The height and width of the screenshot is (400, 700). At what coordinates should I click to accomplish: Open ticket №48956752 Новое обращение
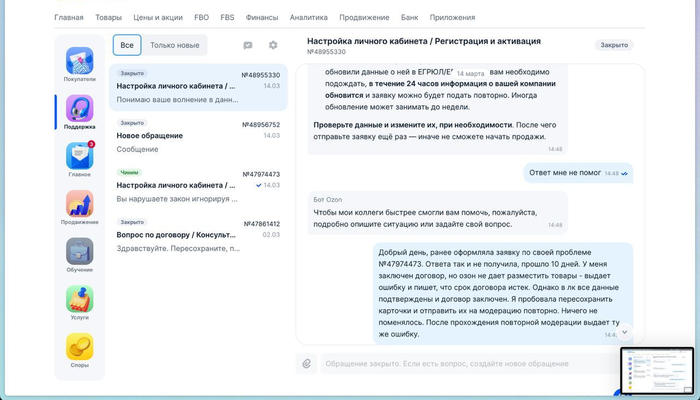pos(198,136)
